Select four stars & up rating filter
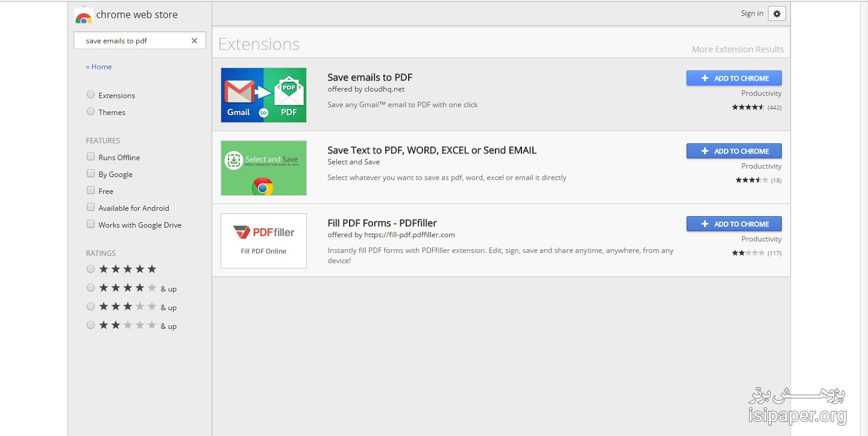The width and height of the screenshot is (868, 436). click(90, 288)
